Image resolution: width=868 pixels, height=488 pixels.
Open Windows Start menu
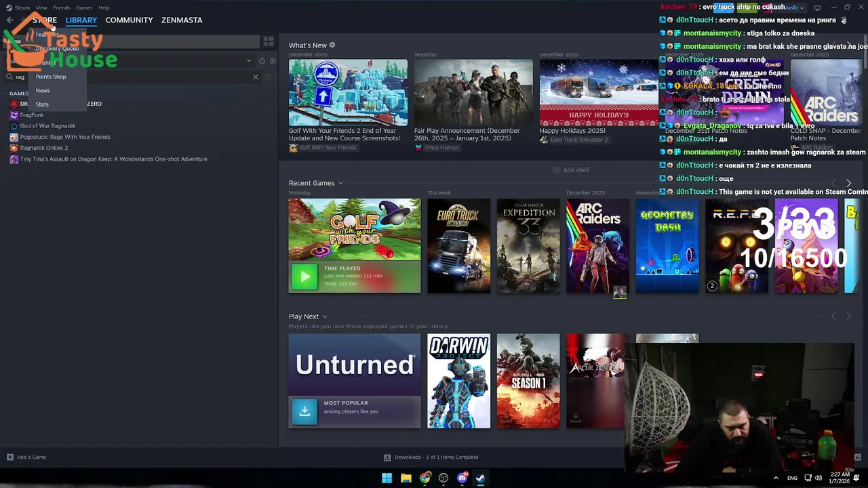tap(387, 479)
